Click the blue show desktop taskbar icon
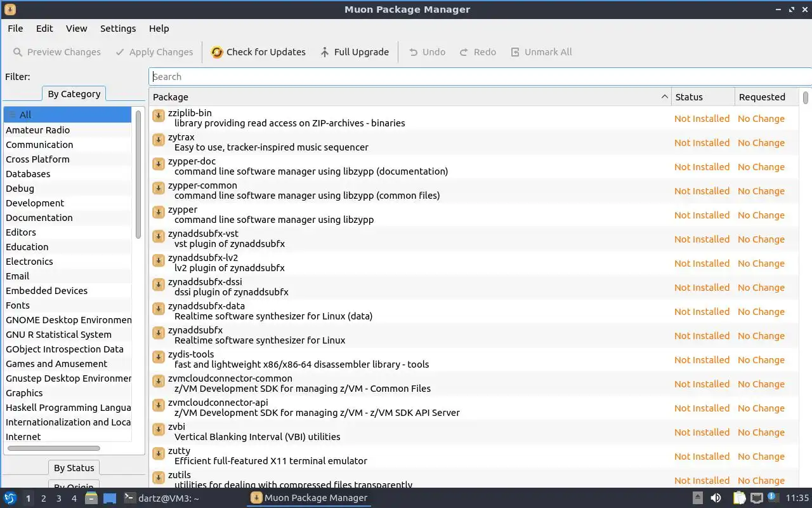The width and height of the screenshot is (812, 508). (x=110, y=498)
